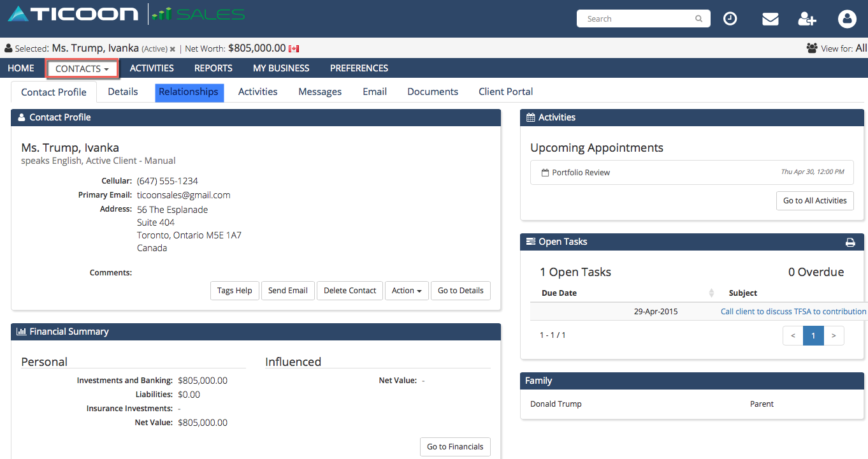Click the Subject column header
The height and width of the screenshot is (459, 868).
tap(743, 293)
